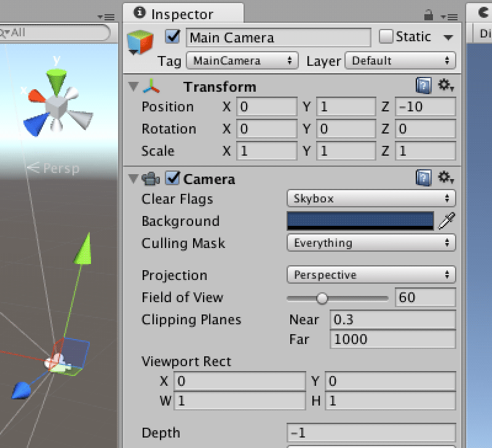
Task: Open the Camera help reference icon
Action: (x=423, y=178)
